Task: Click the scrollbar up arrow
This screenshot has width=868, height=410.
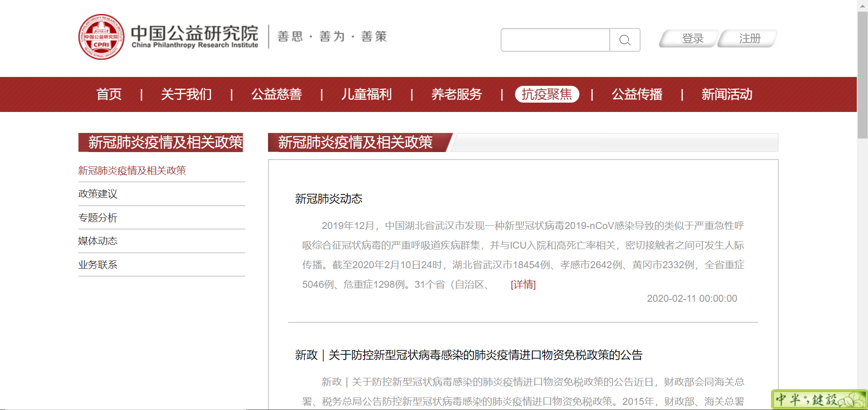Action: [x=862, y=5]
